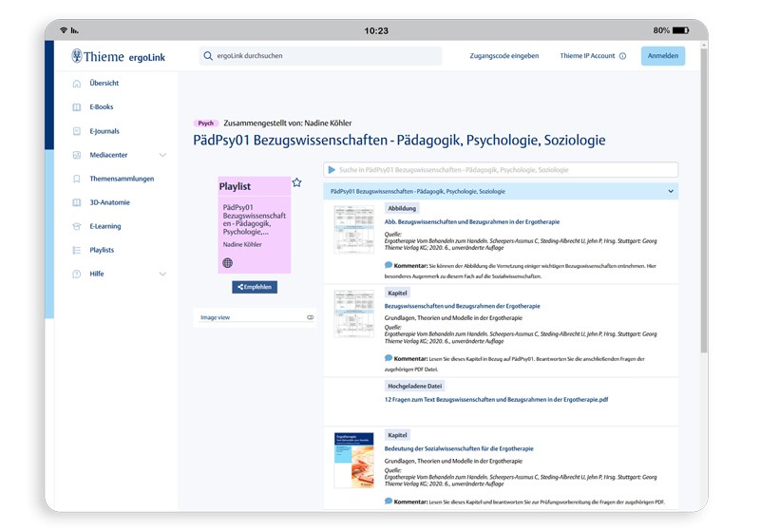760x532 pixels.
Task: Click the Suche in PädPsy01 search field
Action: coord(501,170)
